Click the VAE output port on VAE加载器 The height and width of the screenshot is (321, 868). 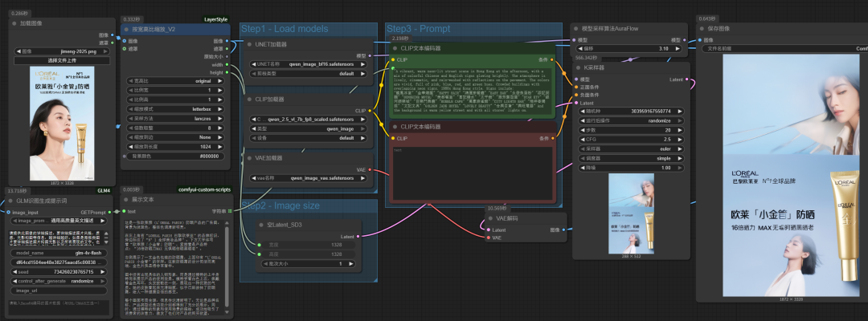[x=370, y=170]
